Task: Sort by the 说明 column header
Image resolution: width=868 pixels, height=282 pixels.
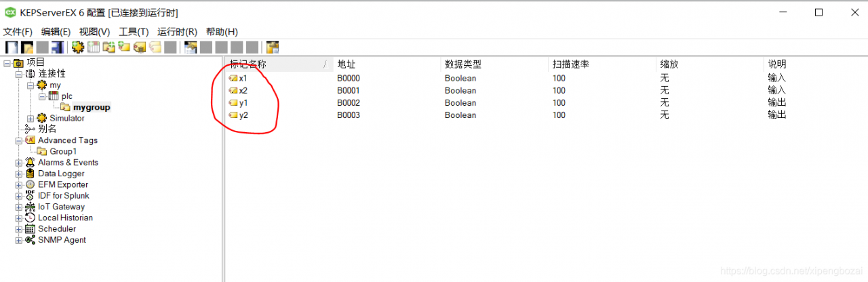Action: [815, 64]
